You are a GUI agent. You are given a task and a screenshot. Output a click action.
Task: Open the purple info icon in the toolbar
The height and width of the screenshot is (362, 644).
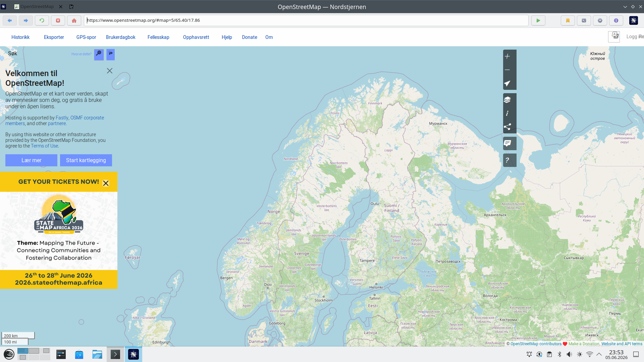[x=616, y=20]
